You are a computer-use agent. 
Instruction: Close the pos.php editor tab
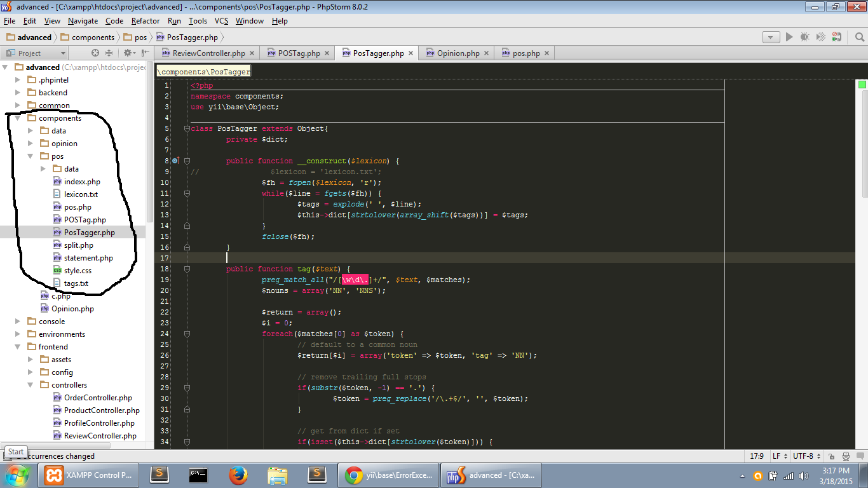tap(546, 53)
